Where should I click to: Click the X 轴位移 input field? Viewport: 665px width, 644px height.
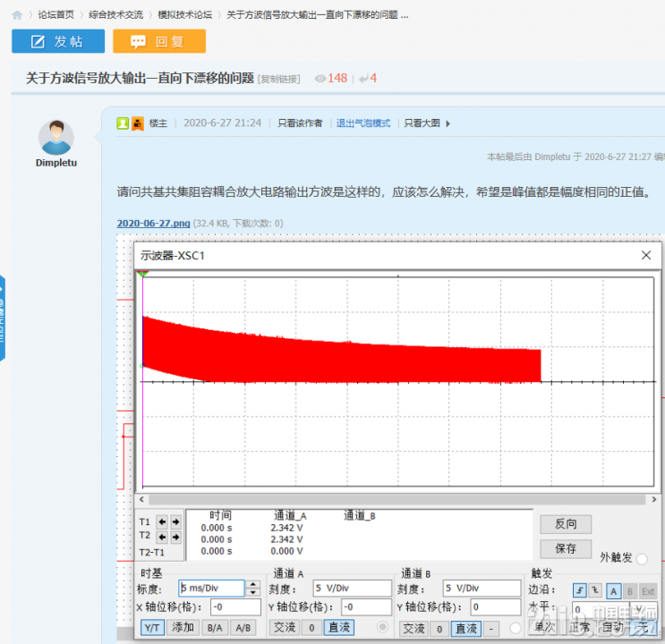pos(235,606)
